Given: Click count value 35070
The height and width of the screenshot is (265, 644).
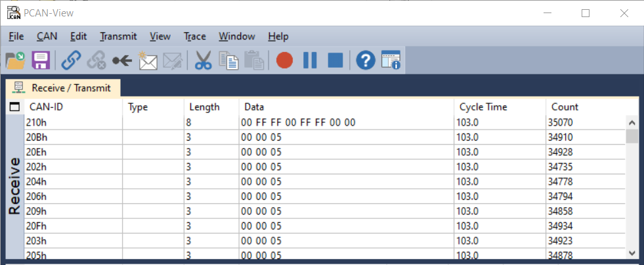Looking at the screenshot, I should (x=560, y=122).
